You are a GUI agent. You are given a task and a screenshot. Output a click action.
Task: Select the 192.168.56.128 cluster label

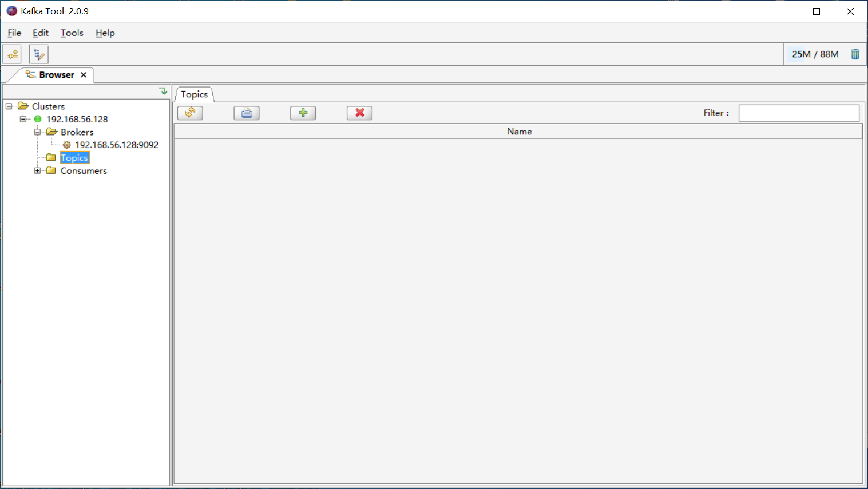(x=77, y=119)
